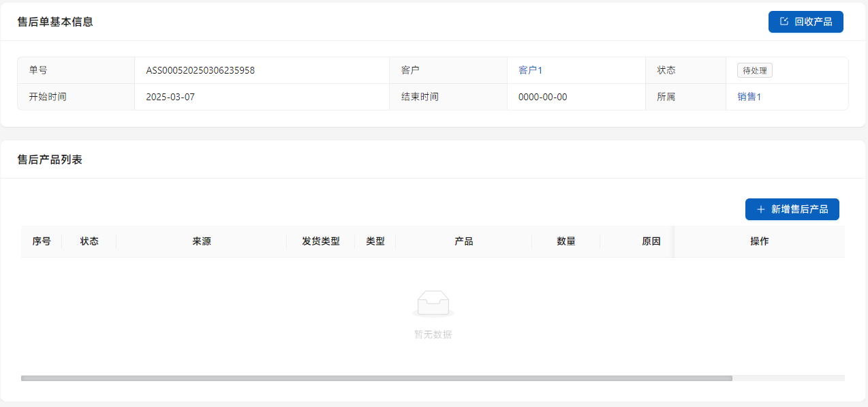Click the 产品 column header
This screenshot has height=407, width=868.
464,241
